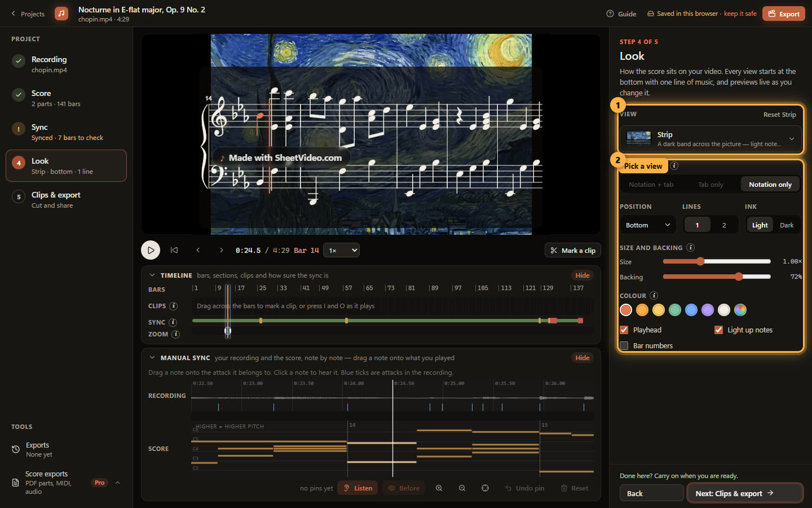
Task: Click Next: Clips & export
Action: click(745, 493)
